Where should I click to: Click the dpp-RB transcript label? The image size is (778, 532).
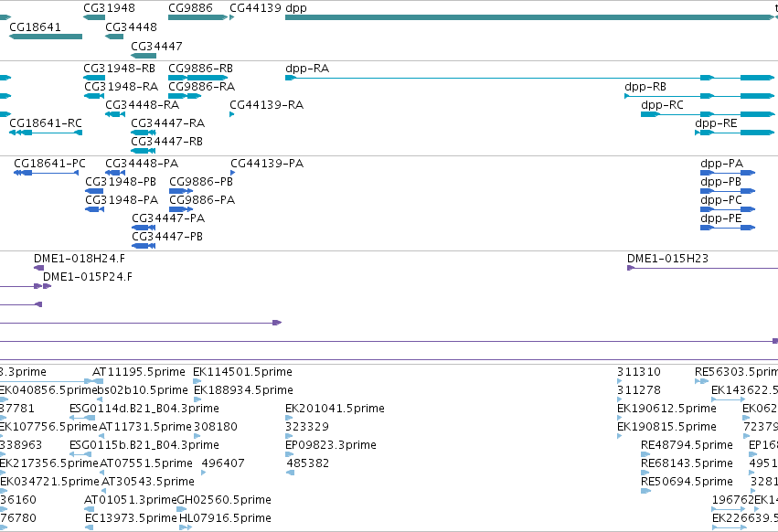(645, 87)
